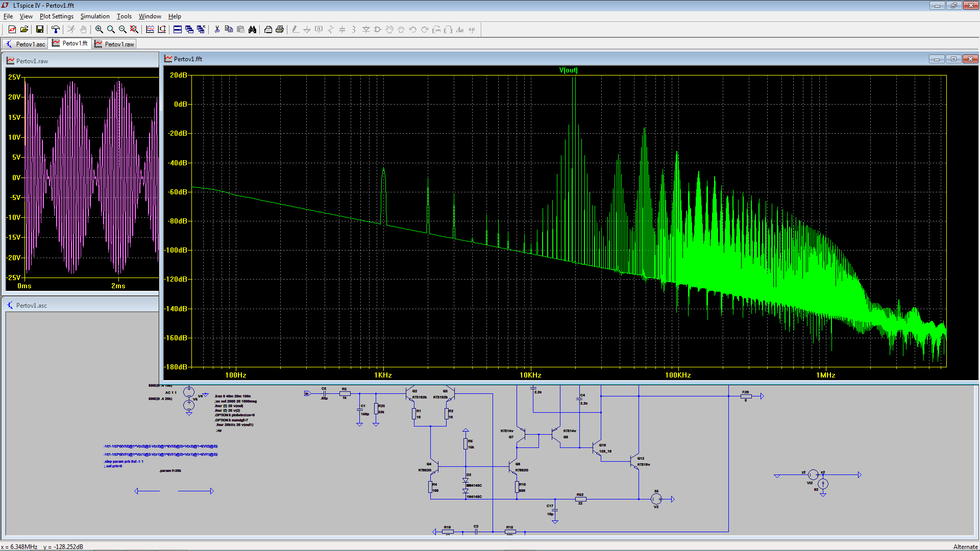Click the Print printer icon
The image size is (980, 551).
pos(280,30)
